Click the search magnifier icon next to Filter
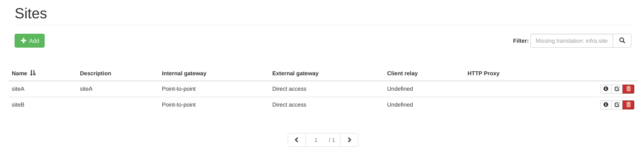 [622, 41]
